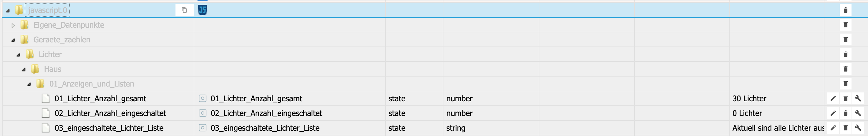Delete the Lichter folder
The image size is (868, 136).
pos(845,54)
